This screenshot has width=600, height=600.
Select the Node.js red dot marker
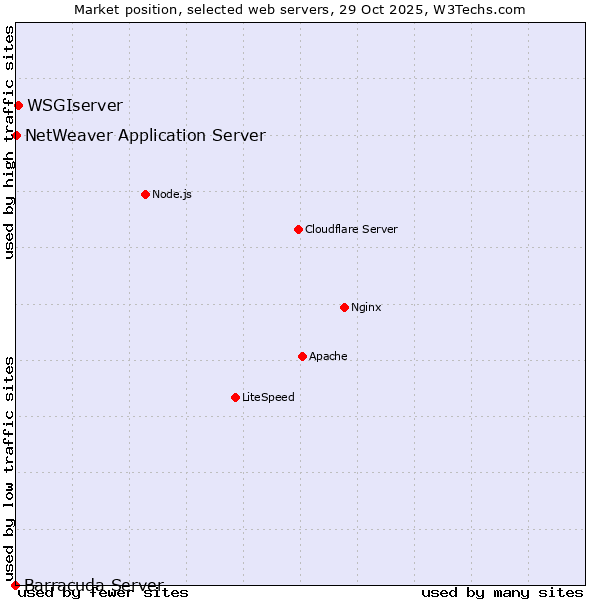point(145,194)
